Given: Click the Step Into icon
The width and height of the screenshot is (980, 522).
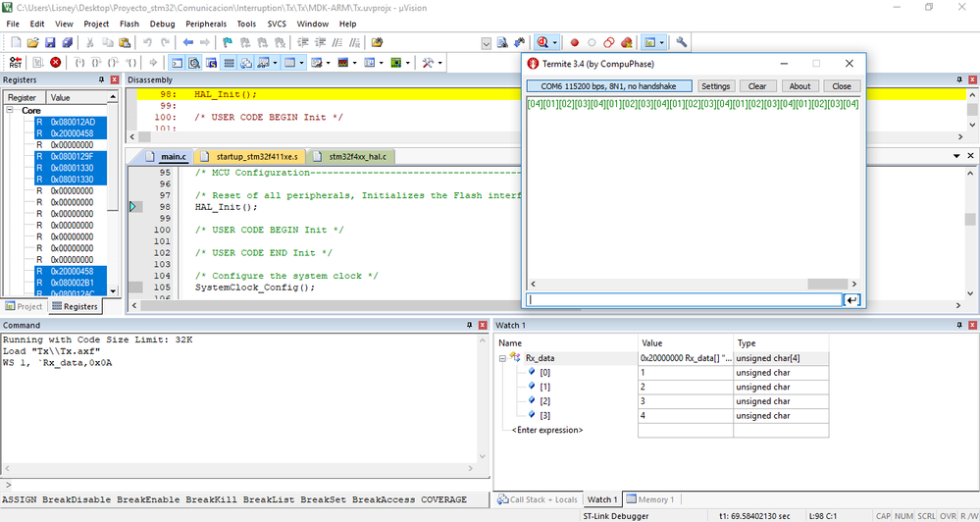Looking at the screenshot, I should 79,63.
